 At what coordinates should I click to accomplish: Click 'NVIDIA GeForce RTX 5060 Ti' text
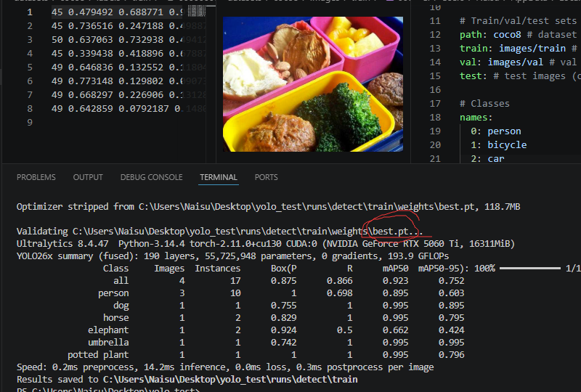point(394,244)
